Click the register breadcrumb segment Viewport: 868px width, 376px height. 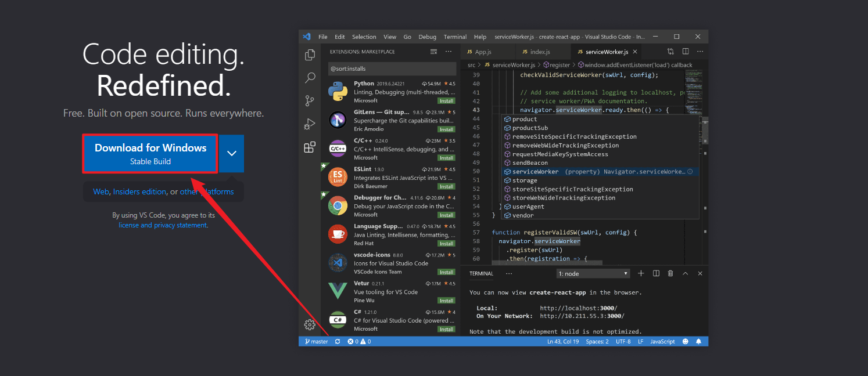click(556, 65)
